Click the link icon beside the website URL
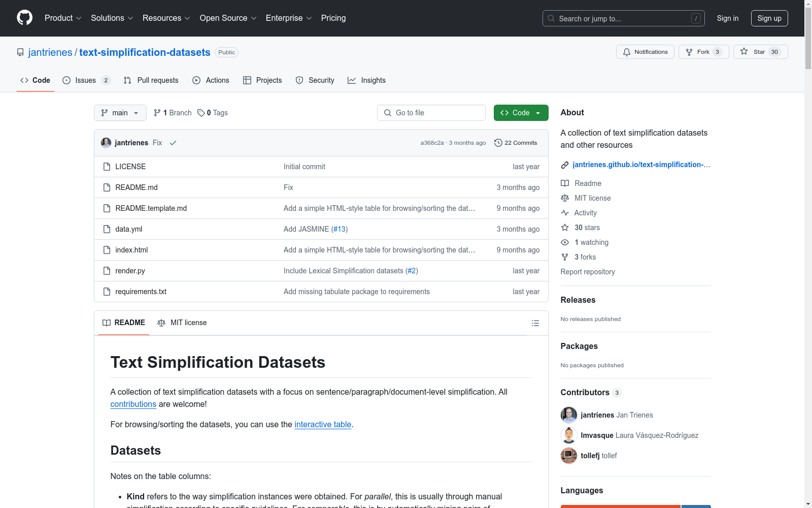The width and height of the screenshot is (812, 508). pyautogui.click(x=565, y=165)
